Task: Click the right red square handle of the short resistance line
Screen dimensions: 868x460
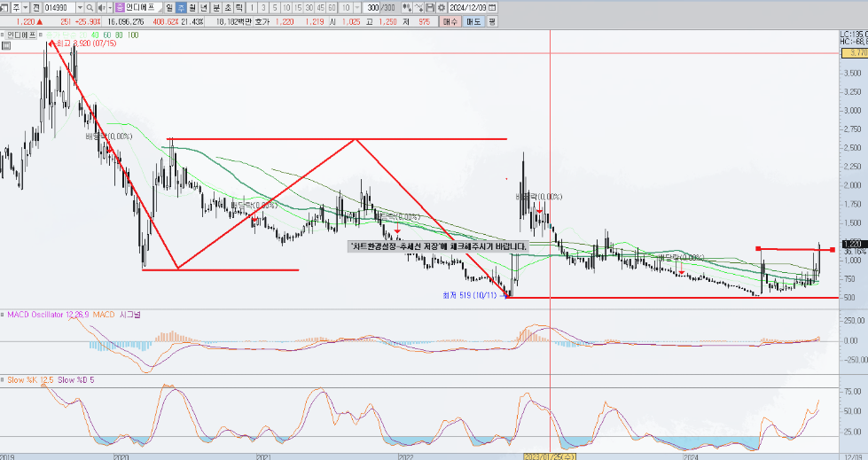Action: pos(833,250)
